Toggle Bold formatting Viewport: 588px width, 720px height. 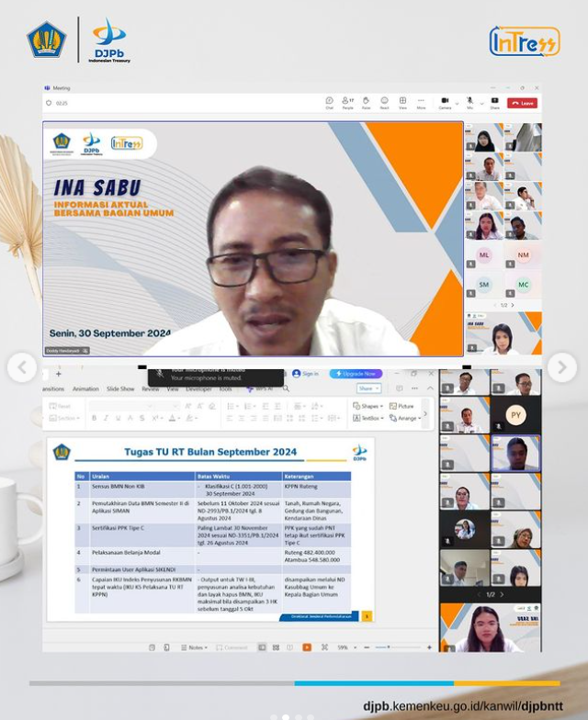coord(94,418)
